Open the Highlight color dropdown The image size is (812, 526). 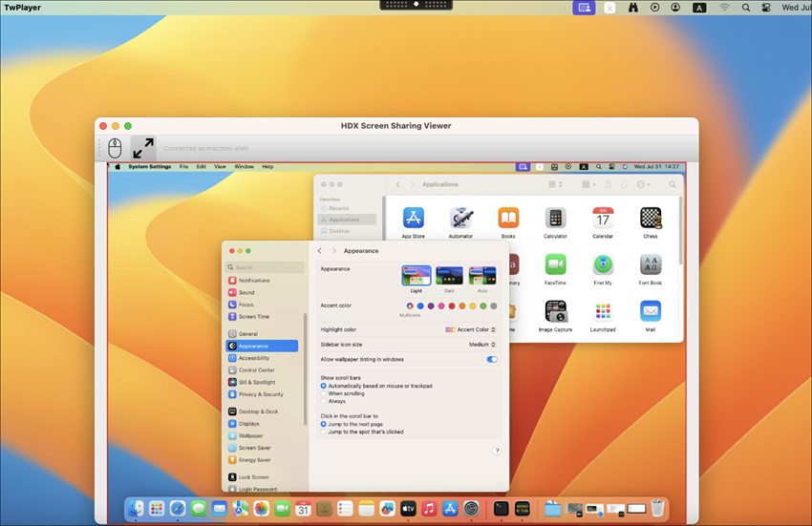[x=472, y=329]
